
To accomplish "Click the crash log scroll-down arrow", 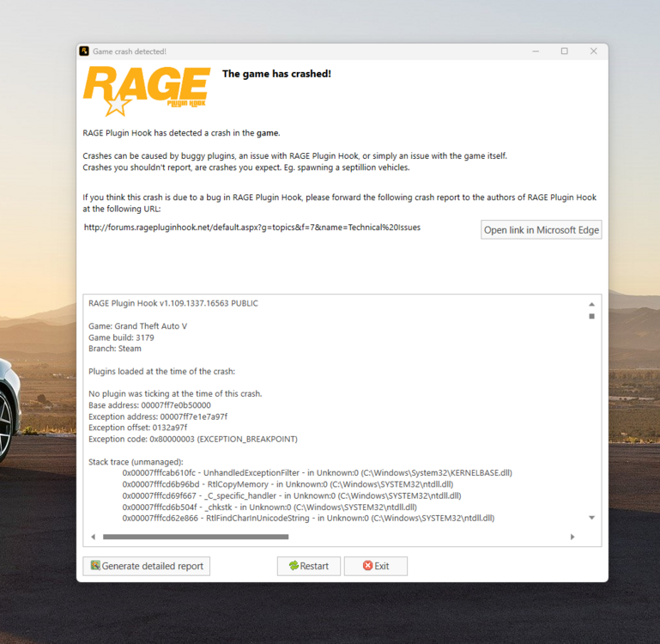I will coord(591,518).
